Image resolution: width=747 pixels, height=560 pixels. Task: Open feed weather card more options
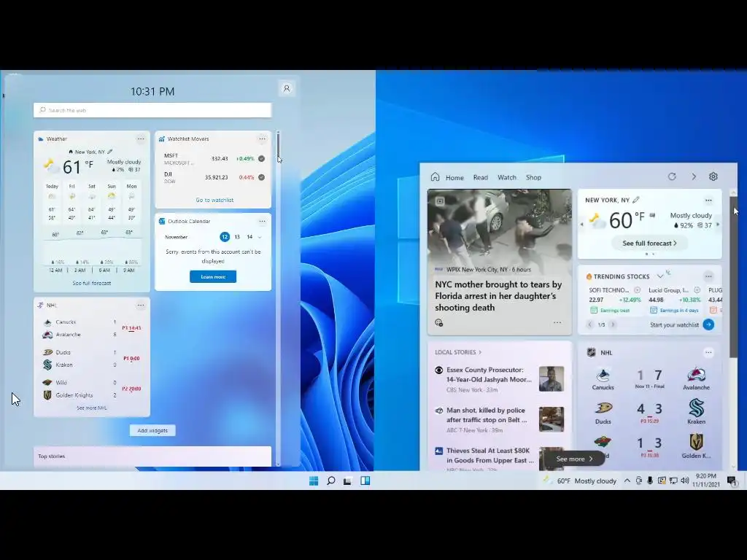click(708, 201)
